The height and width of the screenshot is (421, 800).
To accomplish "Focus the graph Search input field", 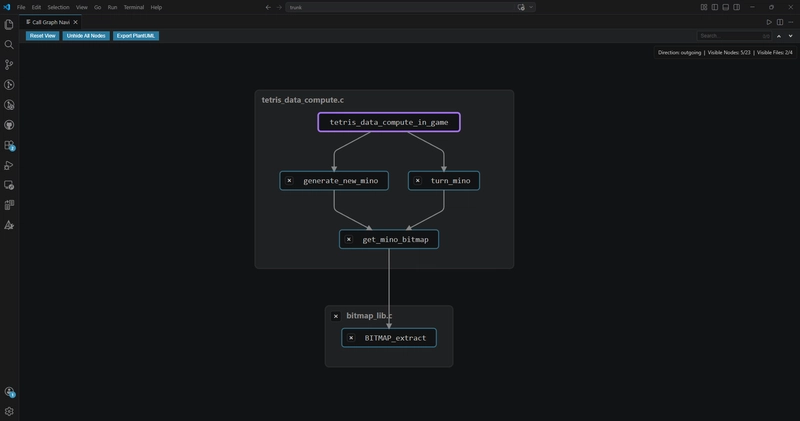I will click(x=734, y=36).
